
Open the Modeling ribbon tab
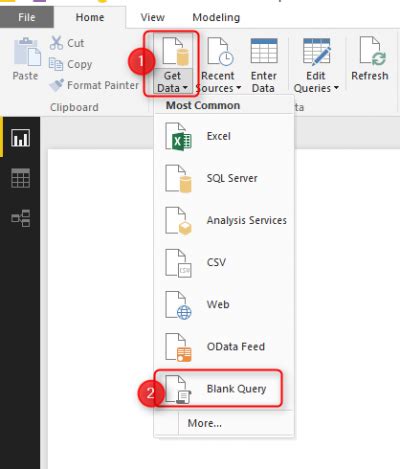click(x=216, y=17)
